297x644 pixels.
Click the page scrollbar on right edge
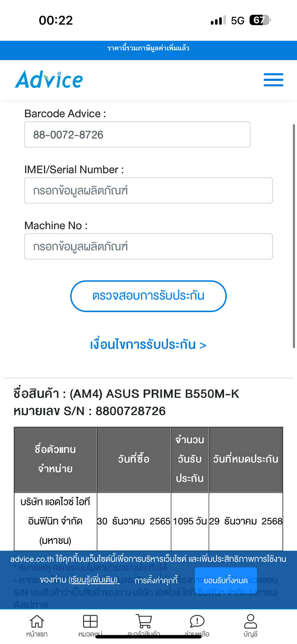click(x=294, y=236)
